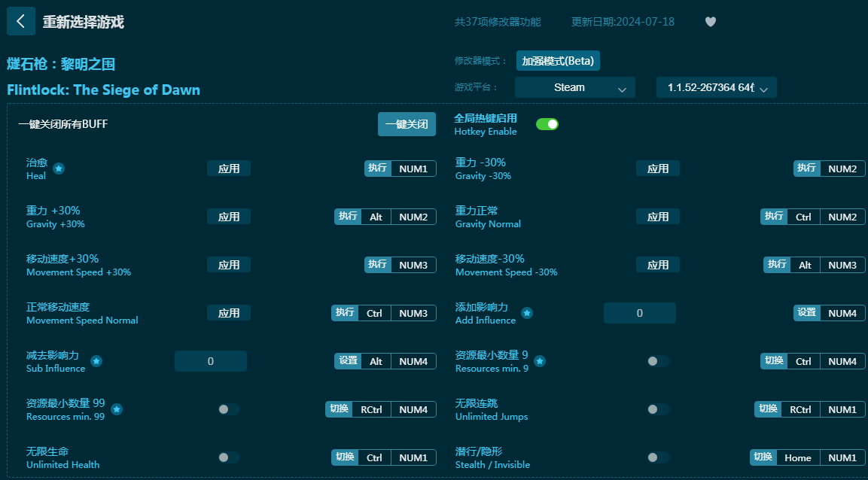868x480 pixels.
Task: Apply Gravity +30% using its 应用 button
Action: [x=229, y=217]
